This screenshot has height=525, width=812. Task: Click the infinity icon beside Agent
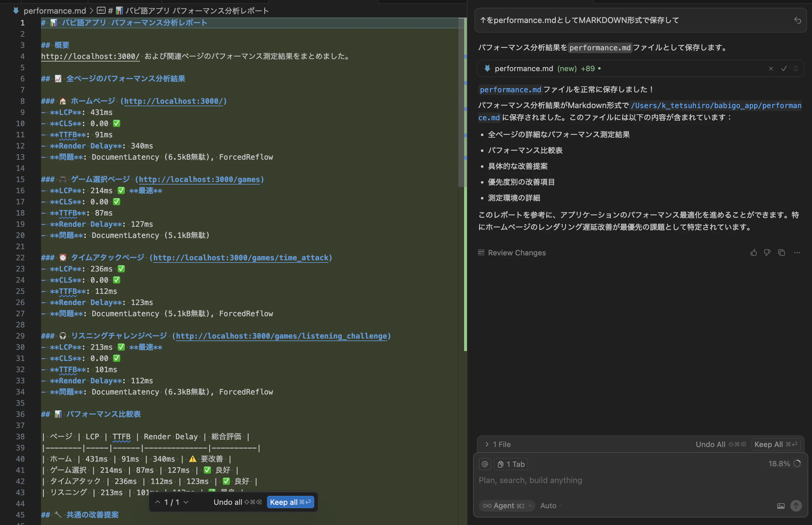click(487, 505)
